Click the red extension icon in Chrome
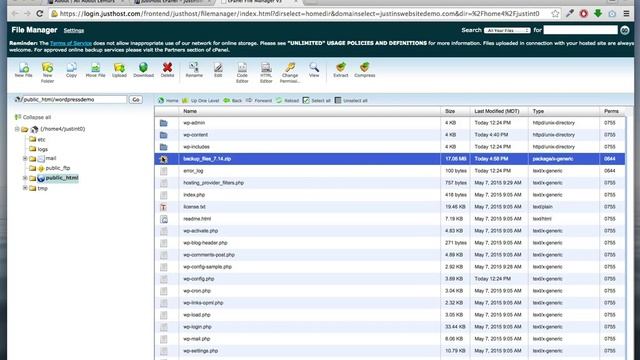The height and width of the screenshot is (360, 640). click(584, 13)
